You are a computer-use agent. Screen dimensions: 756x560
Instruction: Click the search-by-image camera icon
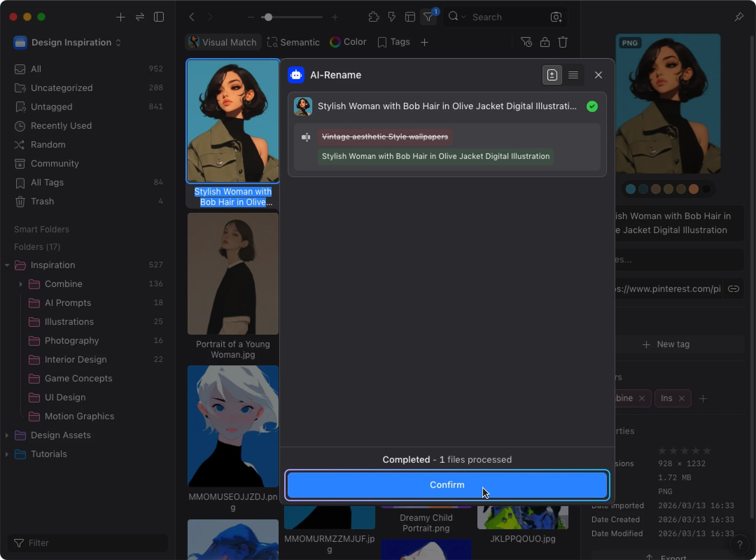click(x=556, y=17)
